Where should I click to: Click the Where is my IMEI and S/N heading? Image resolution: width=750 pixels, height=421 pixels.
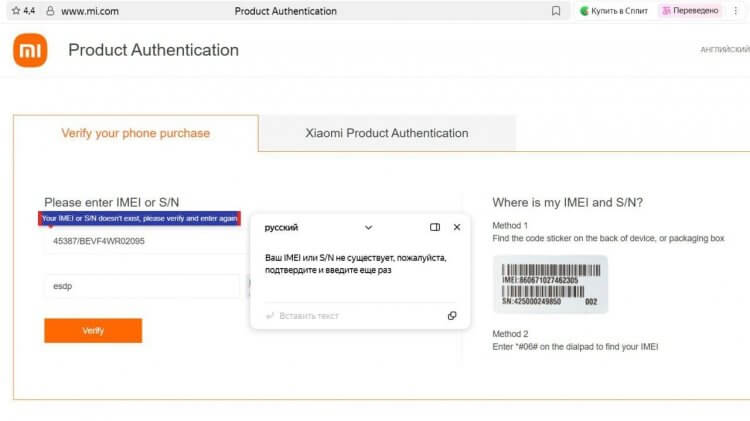pos(568,202)
